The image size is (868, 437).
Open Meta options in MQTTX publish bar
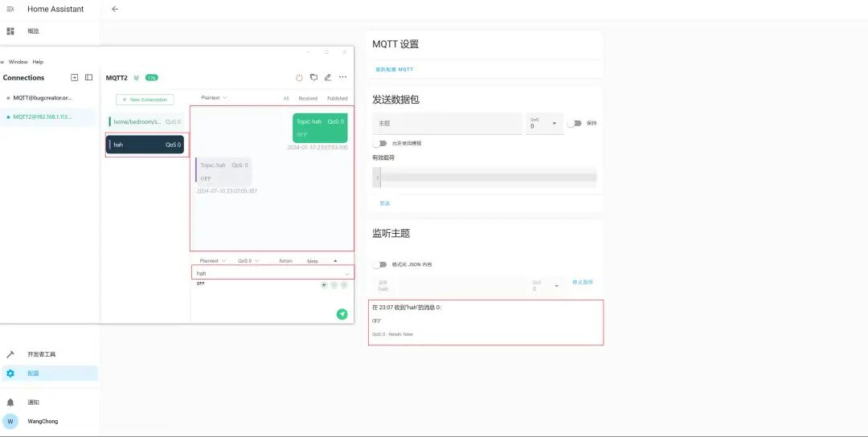(x=312, y=261)
